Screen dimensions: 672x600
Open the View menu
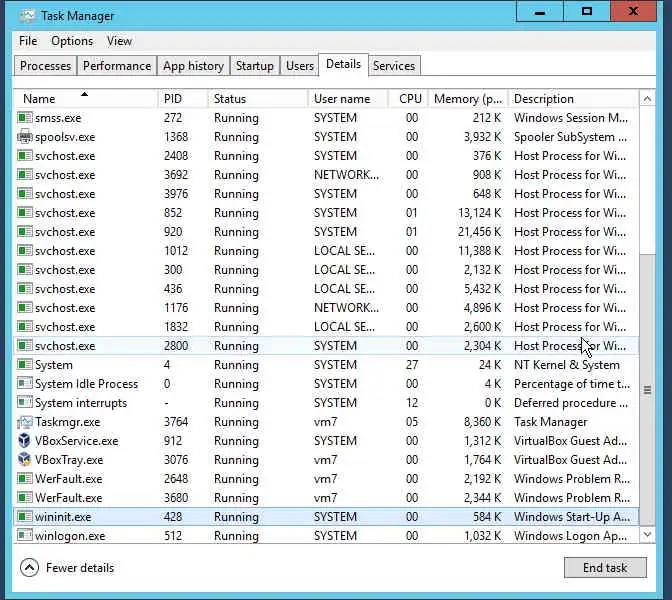point(119,41)
